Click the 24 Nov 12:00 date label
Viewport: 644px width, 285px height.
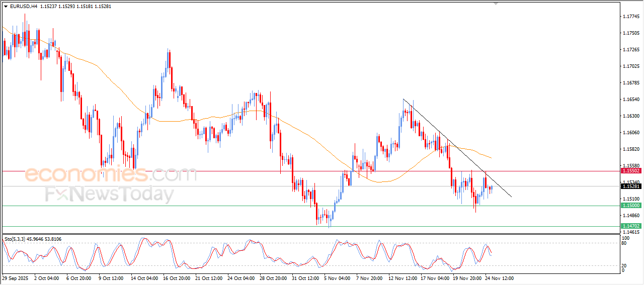499,278
